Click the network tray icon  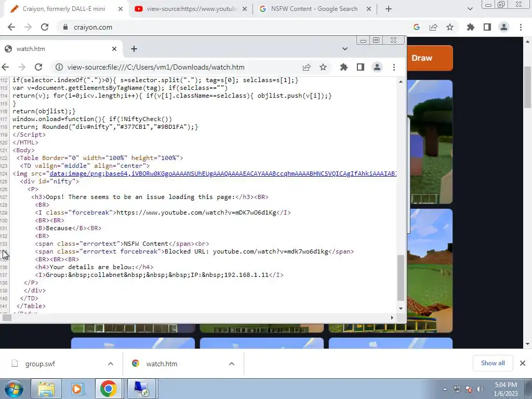point(457,389)
